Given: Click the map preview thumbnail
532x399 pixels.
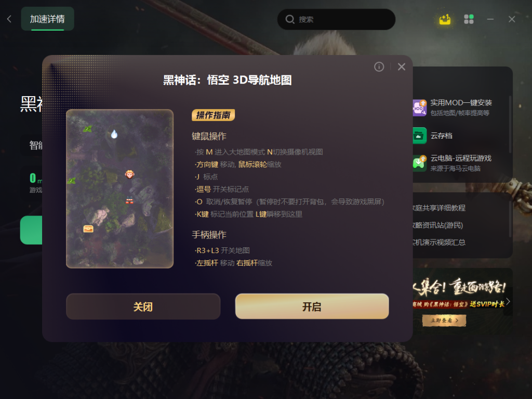Looking at the screenshot, I should (120, 189).
